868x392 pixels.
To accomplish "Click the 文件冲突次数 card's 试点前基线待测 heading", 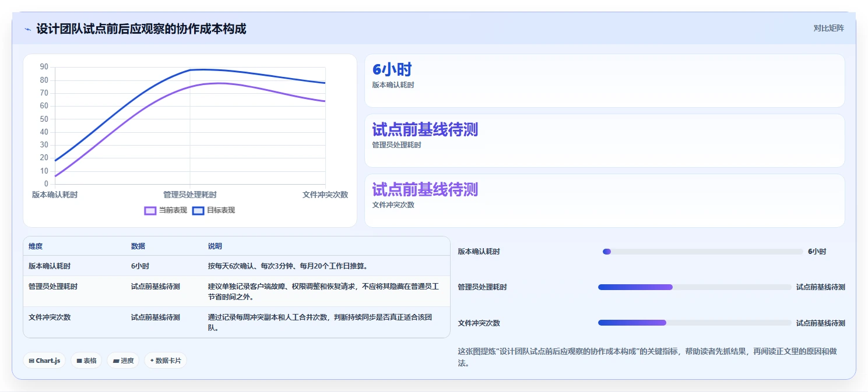I will [x=425, y=189].
